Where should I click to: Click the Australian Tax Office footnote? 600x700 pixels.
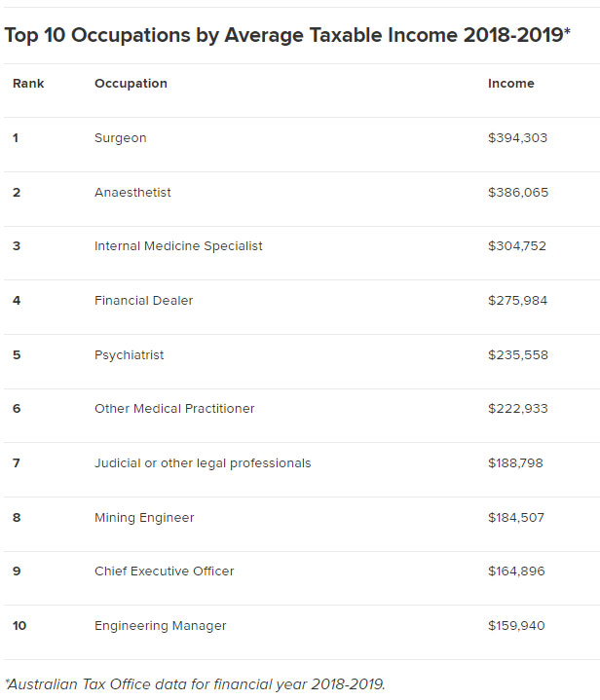coord(195,683)
